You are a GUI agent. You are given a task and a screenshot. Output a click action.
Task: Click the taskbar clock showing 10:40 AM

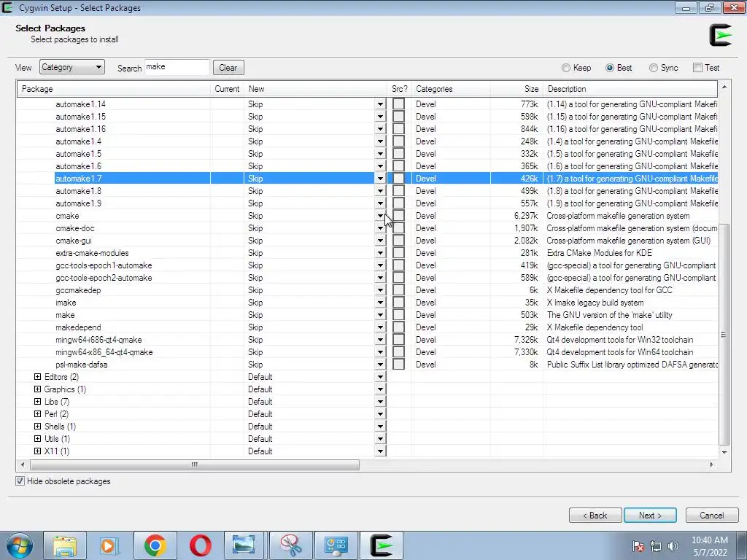(709, 546)
